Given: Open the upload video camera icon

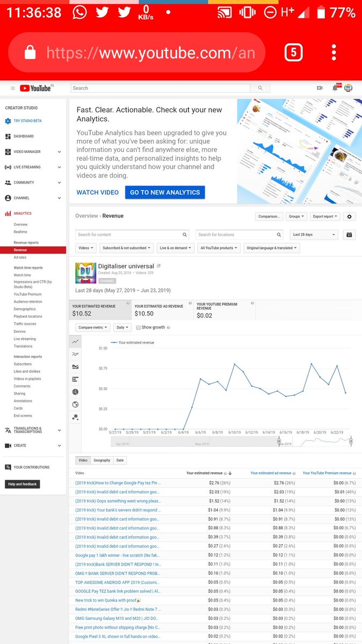Looking at the screenshot, I should point(320,88).
